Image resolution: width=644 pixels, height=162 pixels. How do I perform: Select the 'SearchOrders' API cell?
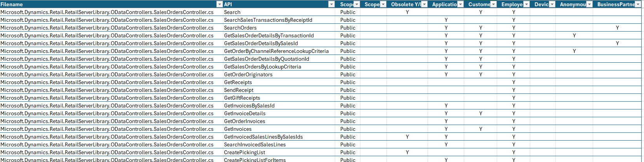[x=279, y=28]
